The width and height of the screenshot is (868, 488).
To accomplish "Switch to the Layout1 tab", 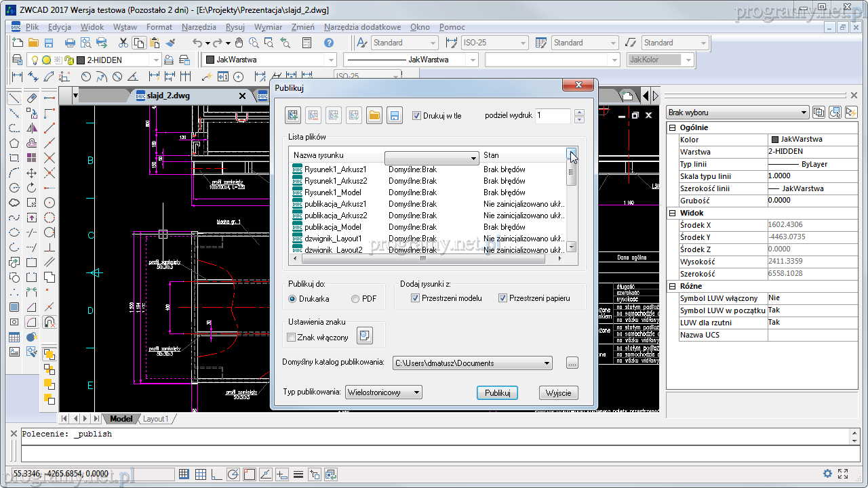I will (x=155, y=419).
